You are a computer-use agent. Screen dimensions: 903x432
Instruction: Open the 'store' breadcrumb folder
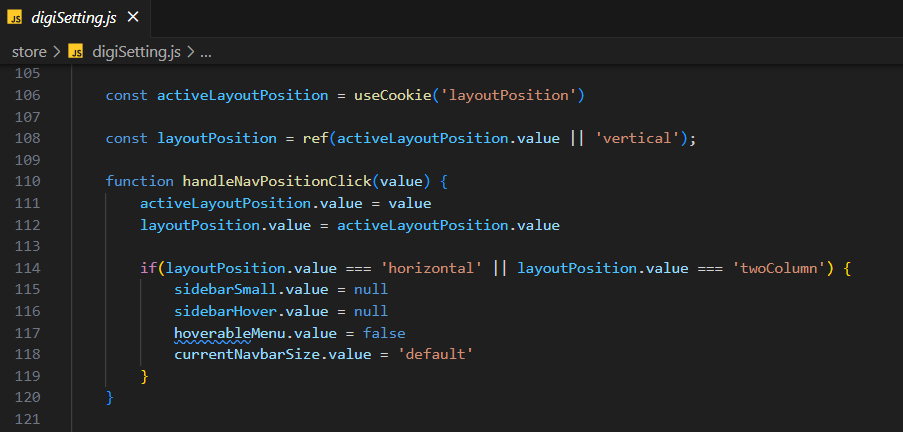click(x=29, y=51)
